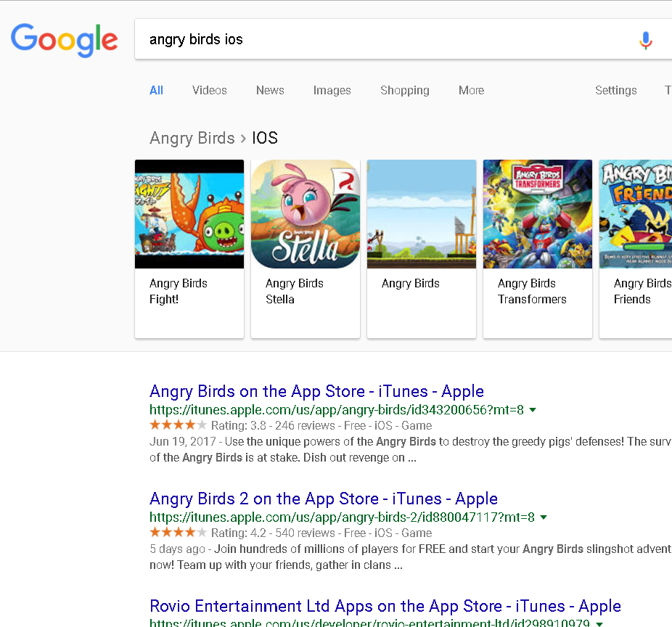Click the 'Angry Birds Fight!' card title

pyautogui.click(x=179, y=291)
